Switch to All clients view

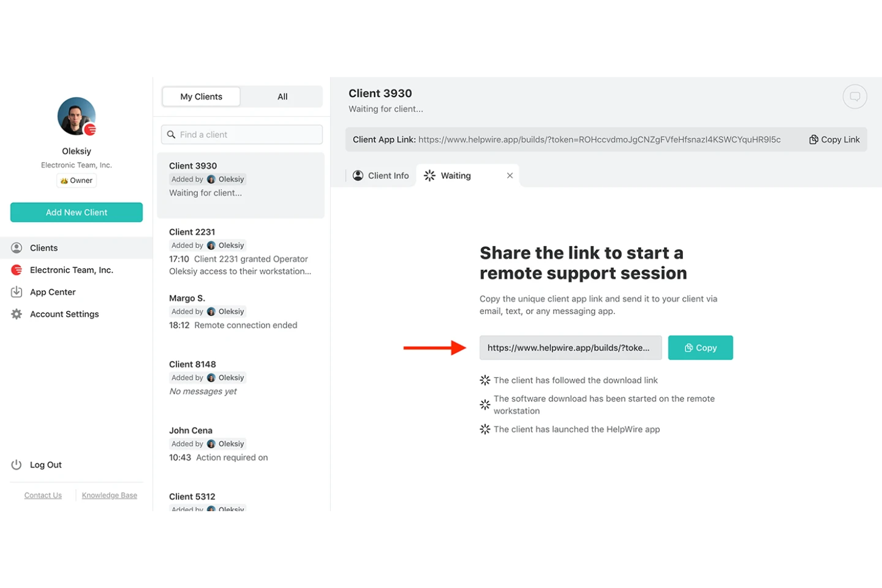coord(282,97)
